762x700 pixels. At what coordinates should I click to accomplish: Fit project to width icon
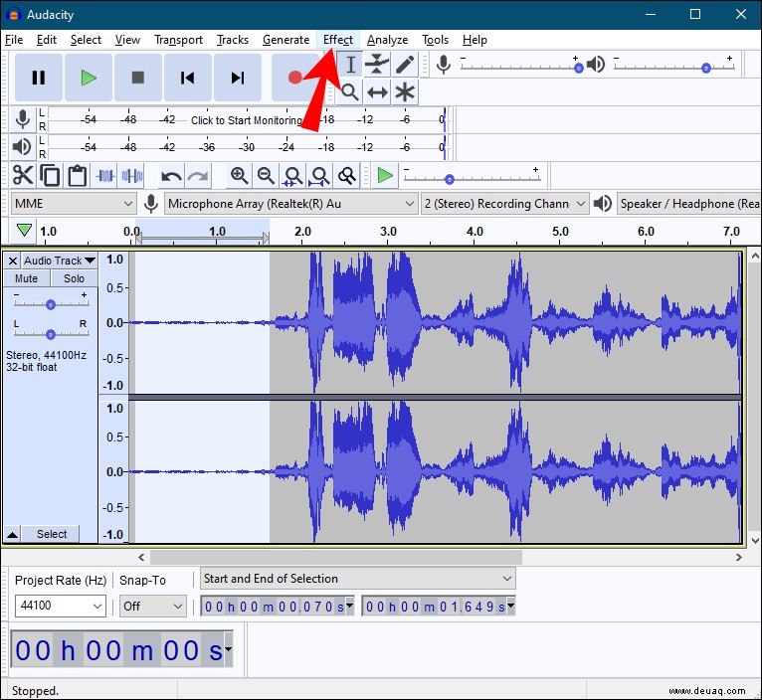click(x=319, y=175)
